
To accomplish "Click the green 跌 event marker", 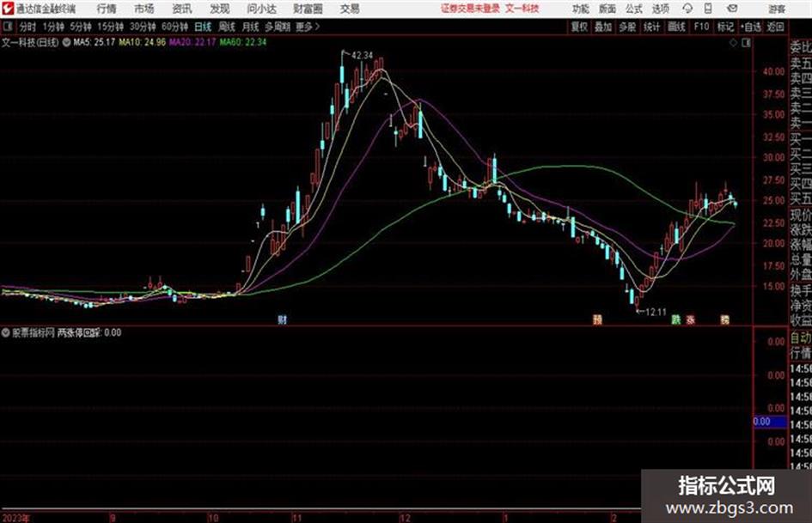I will 675,319.
